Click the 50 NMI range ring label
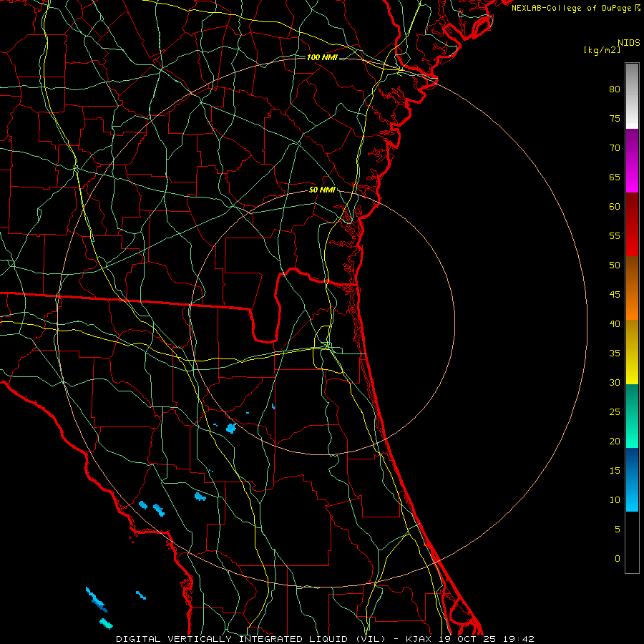 (x=322, y=190)
